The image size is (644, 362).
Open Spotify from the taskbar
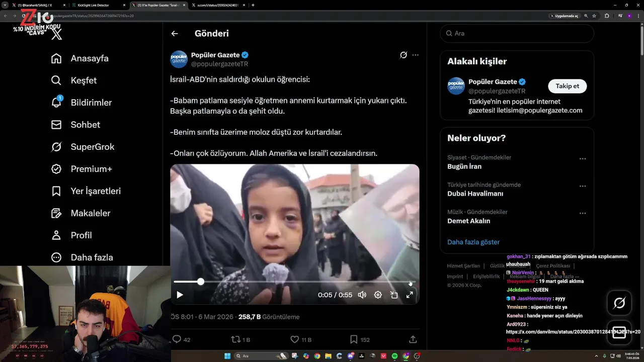[x=394, y=356]
